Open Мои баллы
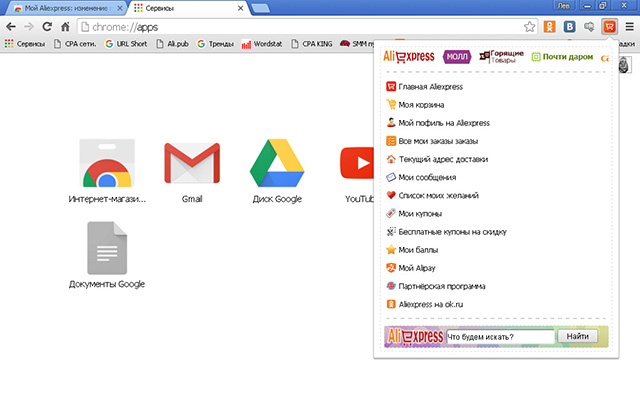Image resolution: width=640 pixels, height=400 pixels. pos(412,250)
